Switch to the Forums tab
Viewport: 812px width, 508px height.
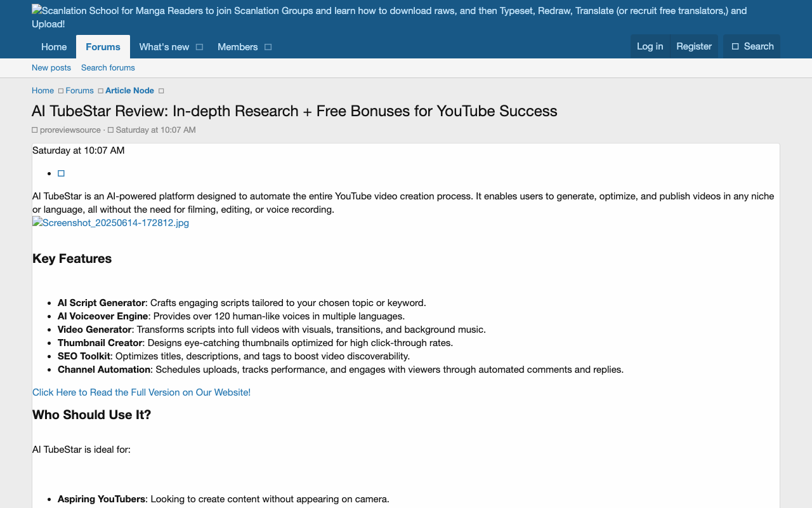(x=103, y=46)
